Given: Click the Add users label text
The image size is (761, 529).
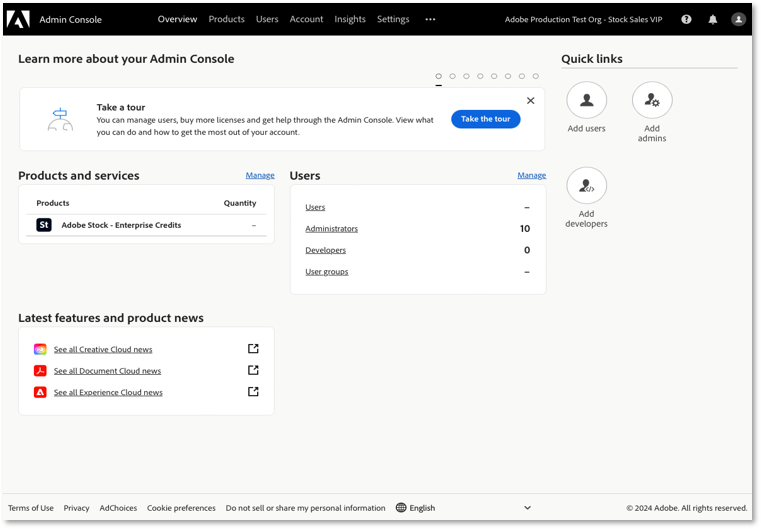Looking at the screenshot, I should (x=586, y=129).
